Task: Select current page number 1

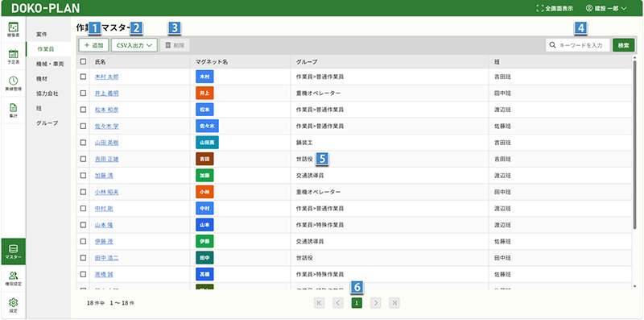Action: (x=357, y=303)
